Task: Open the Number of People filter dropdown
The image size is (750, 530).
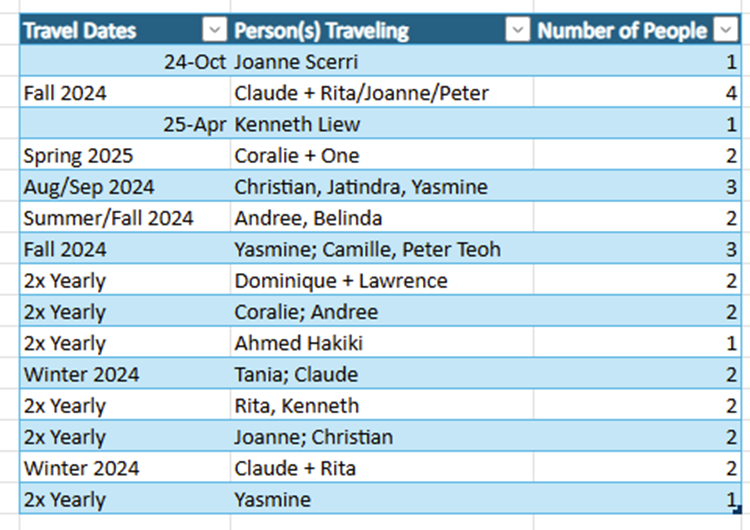Action: pyautogui.click(x=726, y=30)
